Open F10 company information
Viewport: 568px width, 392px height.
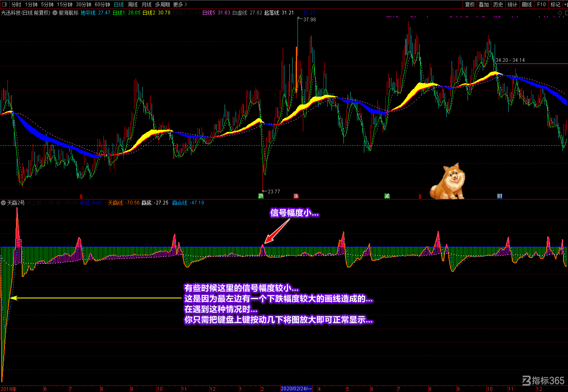pos(541,5)
